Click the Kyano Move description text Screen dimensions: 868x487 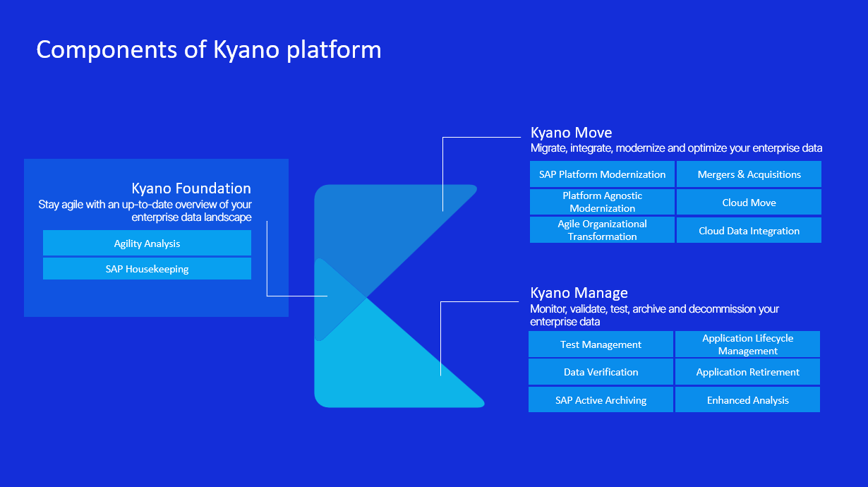coord(676,148)
